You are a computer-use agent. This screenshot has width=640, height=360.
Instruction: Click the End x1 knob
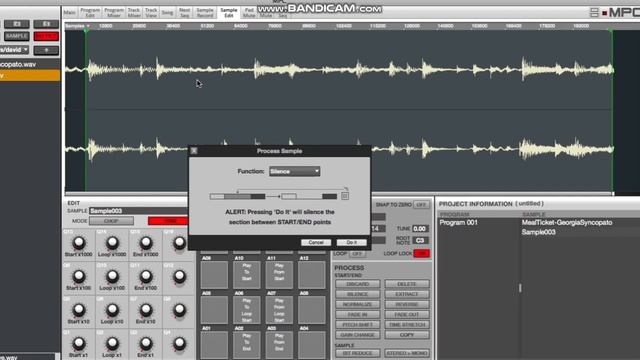[x=146, y=344]
